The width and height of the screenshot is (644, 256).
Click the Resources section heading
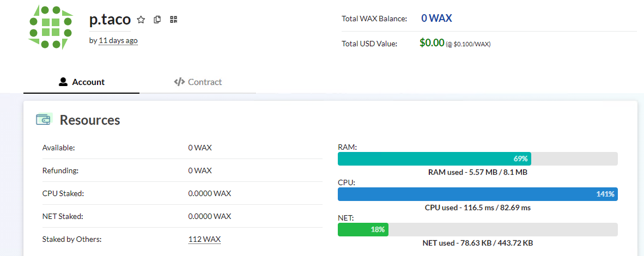90,120
